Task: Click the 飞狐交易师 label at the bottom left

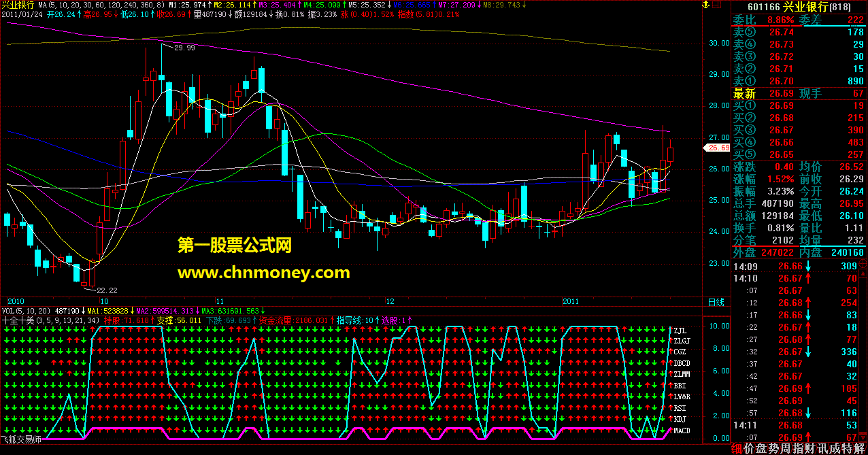Action: click(20, 440)
